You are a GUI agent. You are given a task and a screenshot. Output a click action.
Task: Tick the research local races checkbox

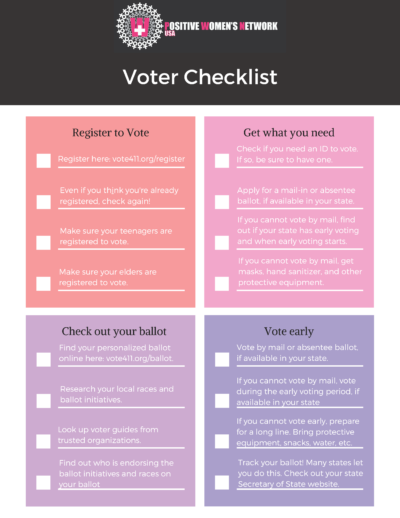44,401
